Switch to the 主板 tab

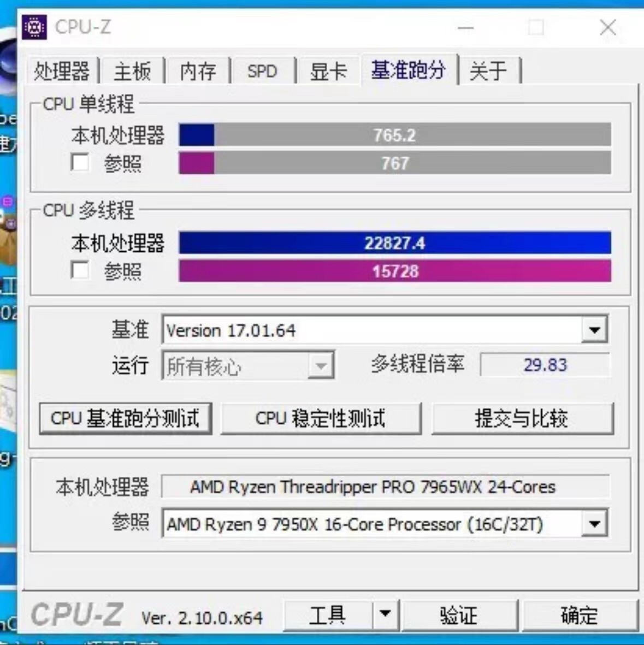[x=132, y=71]
